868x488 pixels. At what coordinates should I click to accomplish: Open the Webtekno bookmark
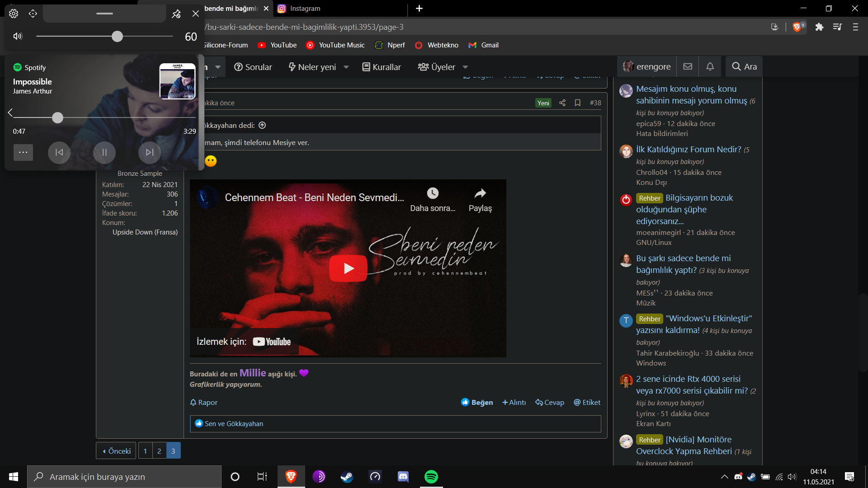(437, 45)
